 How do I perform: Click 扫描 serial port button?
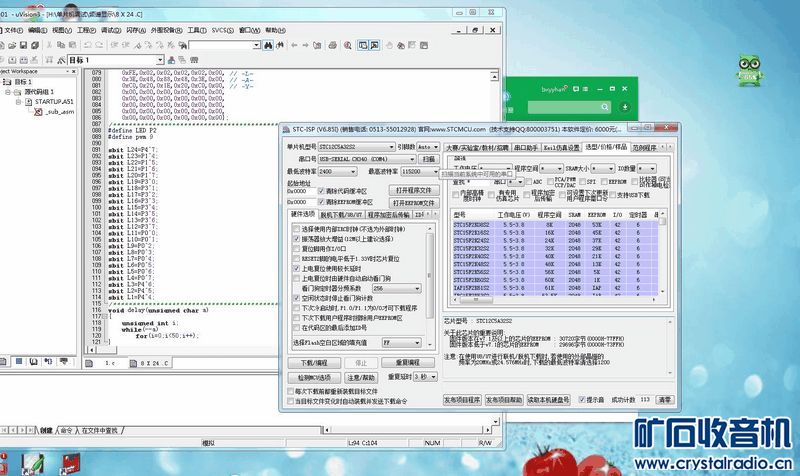429,159
